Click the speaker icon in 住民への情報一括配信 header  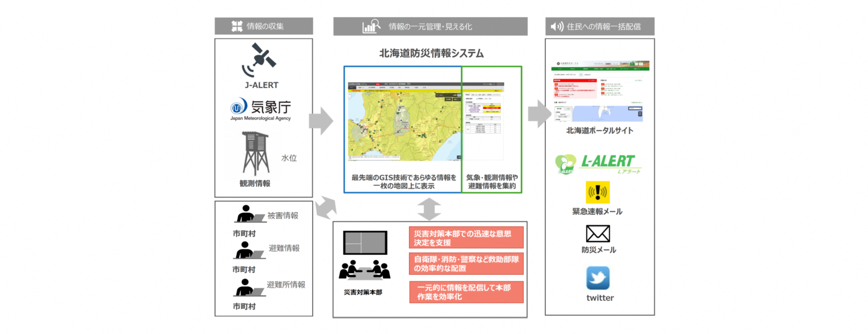pos(557,26)
